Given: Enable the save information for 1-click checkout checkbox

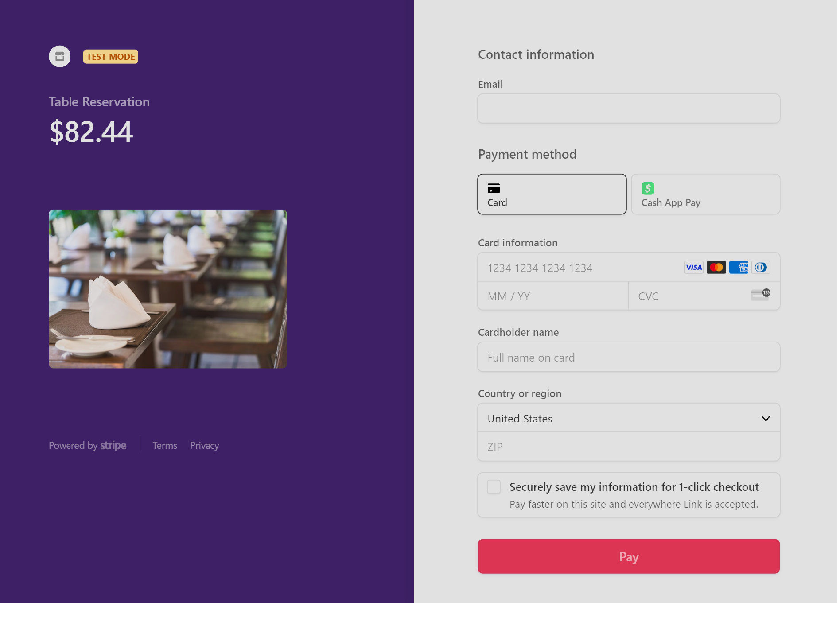Looking at the screenshot, I should coord(494,487).
